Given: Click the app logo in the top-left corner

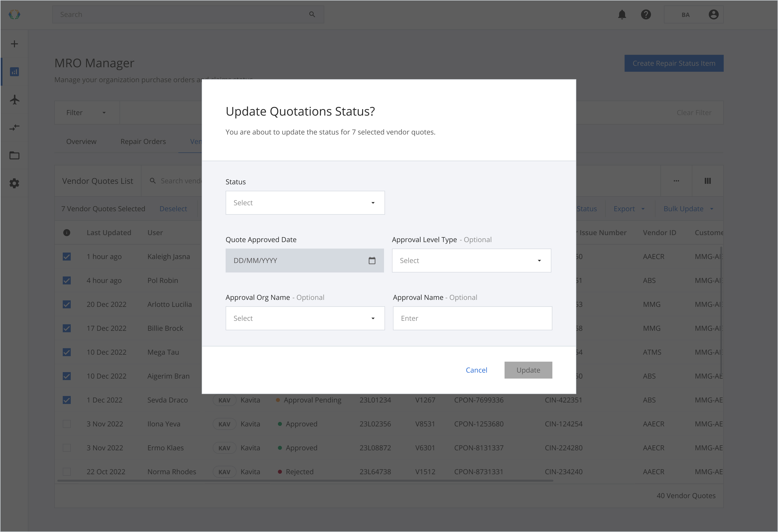Looking at the screenshot, I should tap(14, 14).
